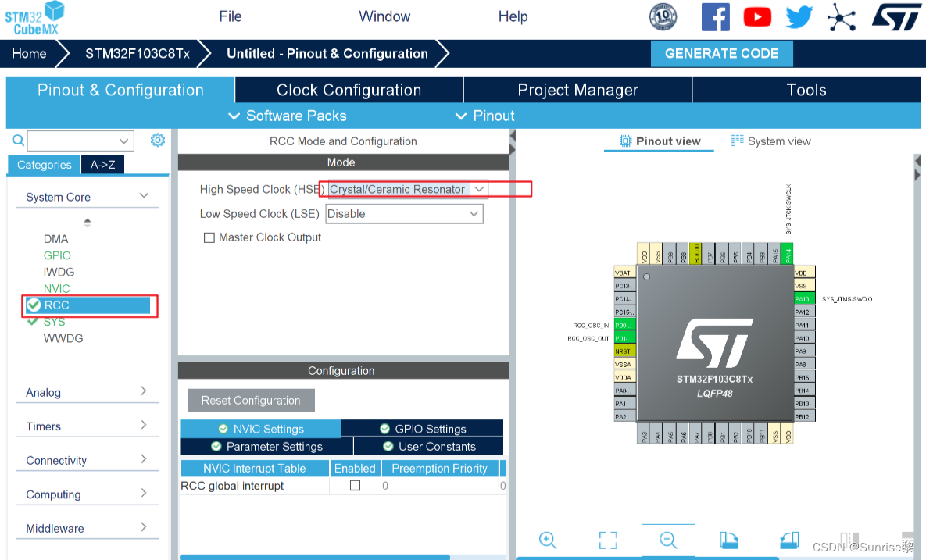Open the category search combo box
926x560 pixels.
pyautogui.click(x=80, y=141)
